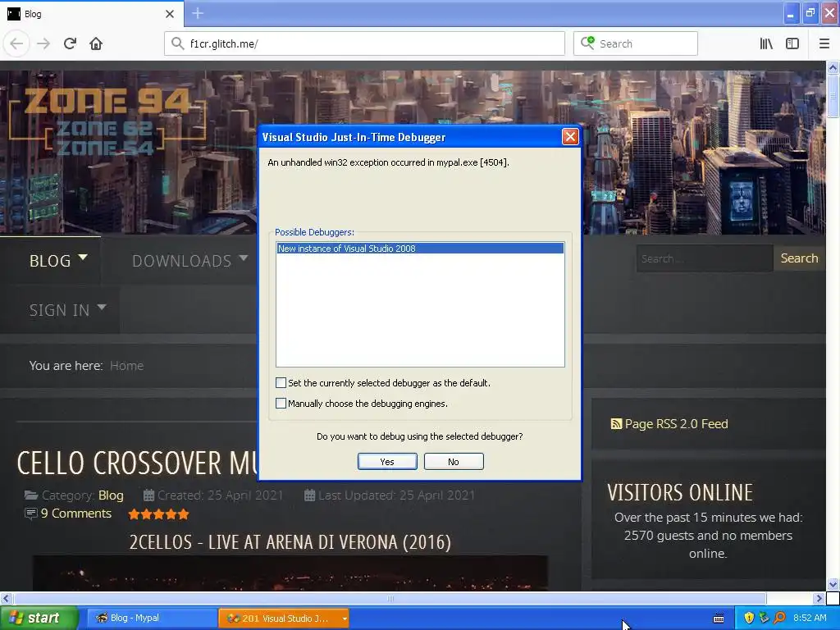Click the Home breadcrumb link
The height and width of the screenshot is (630, 840).
coord(126,366)
